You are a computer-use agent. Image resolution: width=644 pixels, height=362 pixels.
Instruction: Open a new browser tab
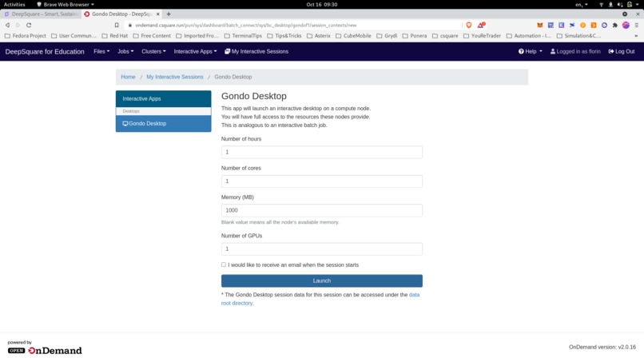tap(169, 14)
